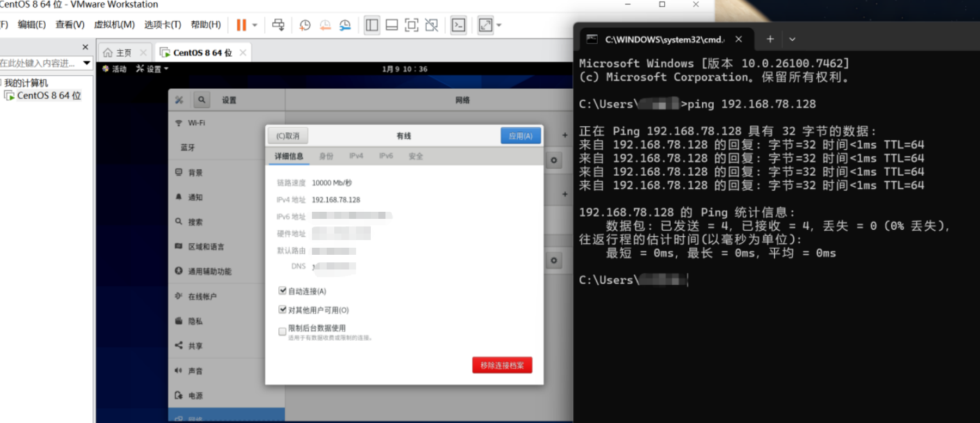Select 我的计算机 in the library tree
Screen dimensions: 980x423
coord(26,83)
